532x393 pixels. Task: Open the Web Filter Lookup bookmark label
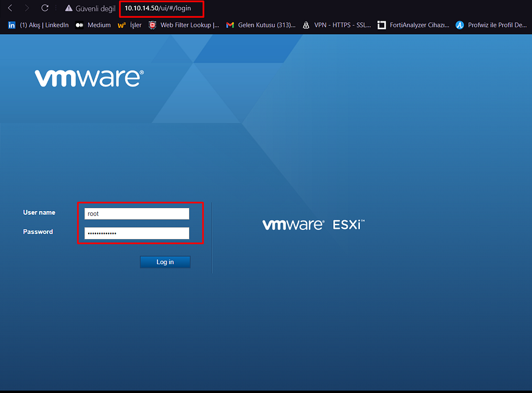(190, 25)
